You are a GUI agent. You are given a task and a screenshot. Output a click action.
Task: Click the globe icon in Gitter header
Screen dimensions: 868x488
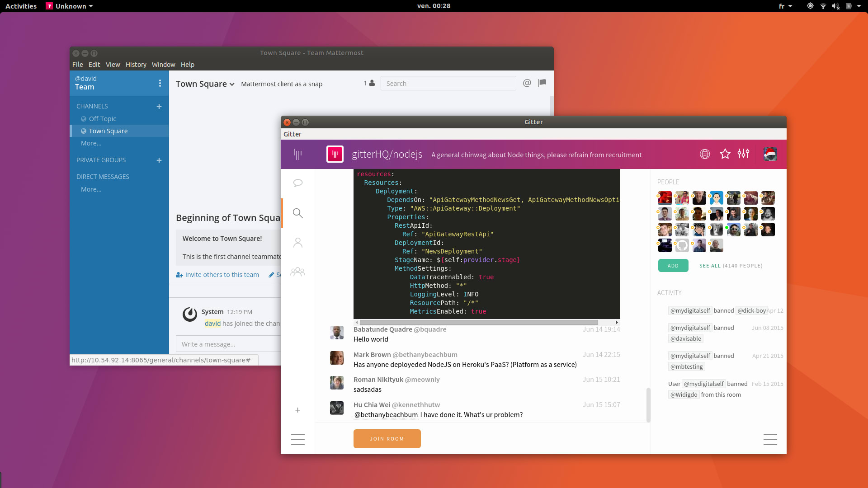pyautogui.click(x=705, y=154)
